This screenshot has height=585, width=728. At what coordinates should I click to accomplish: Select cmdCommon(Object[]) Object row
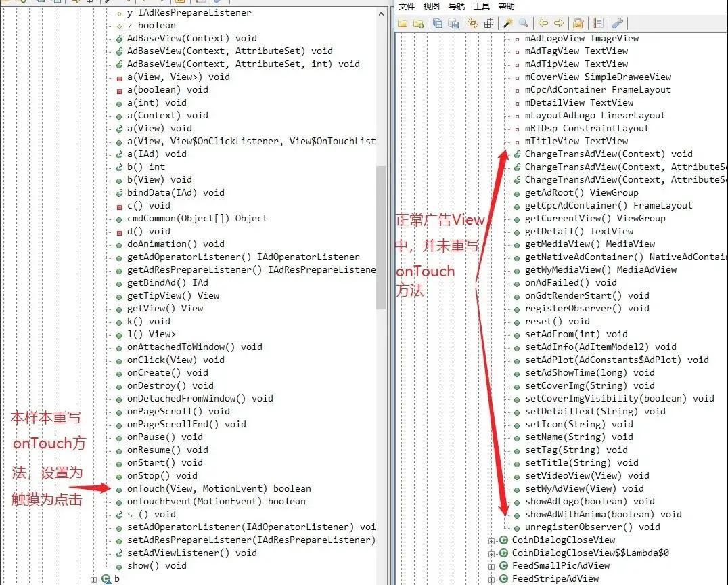point(198,219)
